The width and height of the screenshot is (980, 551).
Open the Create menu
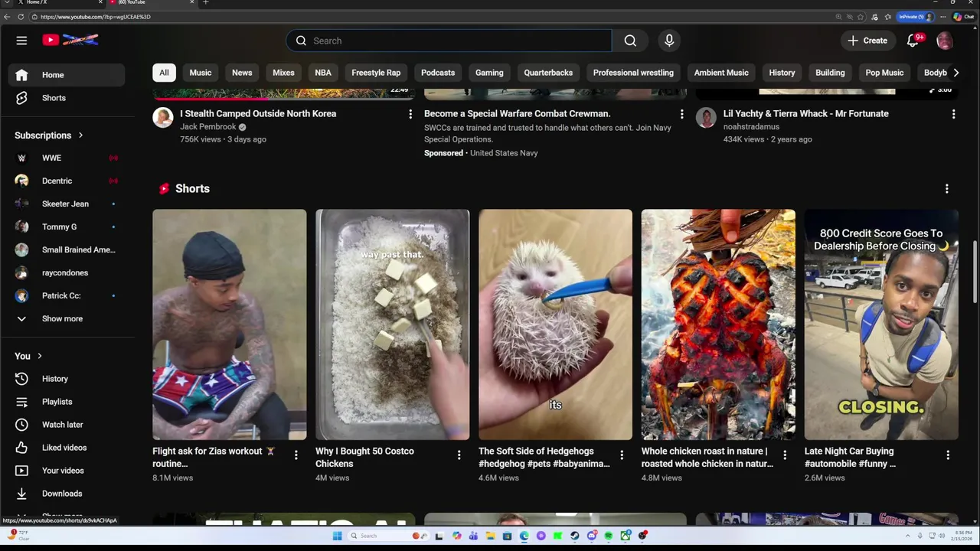(x=867, y=41)
